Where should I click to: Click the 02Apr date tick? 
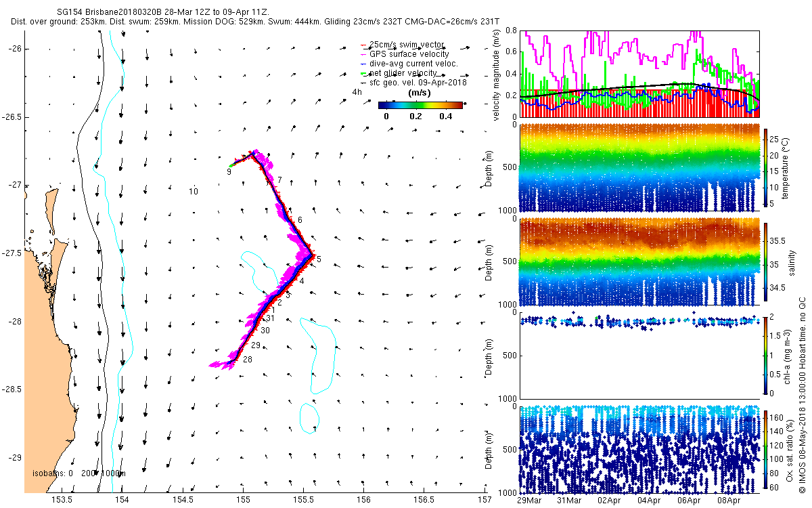pos(609,501)
